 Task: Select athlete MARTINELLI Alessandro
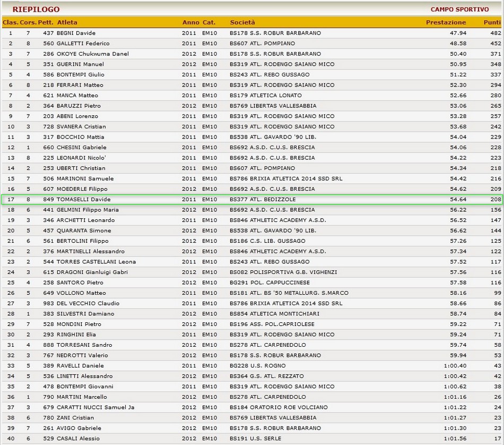pos(90,252)
